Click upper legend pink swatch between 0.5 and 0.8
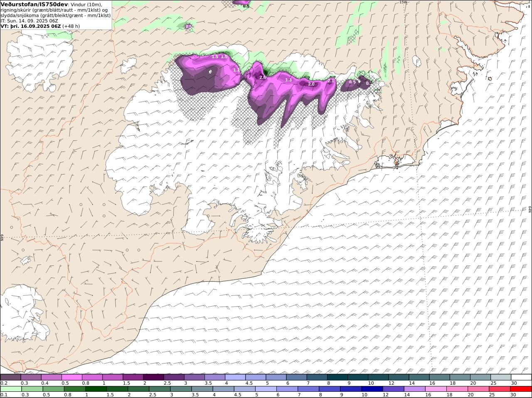 [x=71, y=377]
